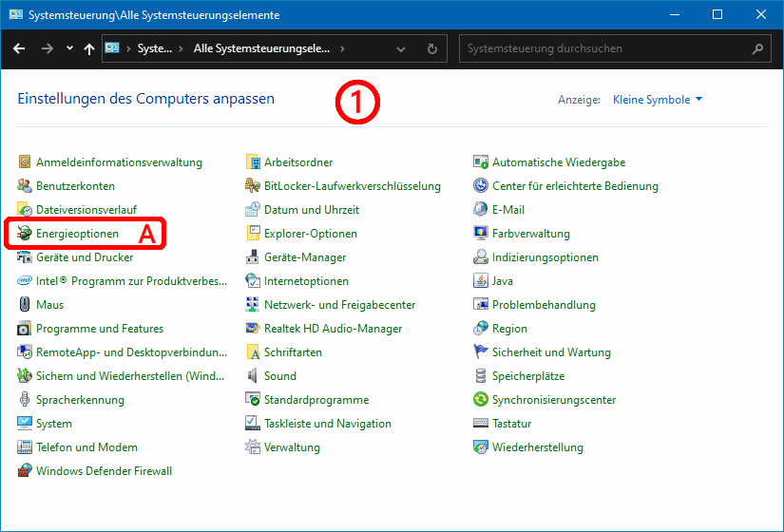The height and width of the screenshot is (532, 784).
Task: Expand the Kleine Symbole view dropdown
Action: [658, 100]
